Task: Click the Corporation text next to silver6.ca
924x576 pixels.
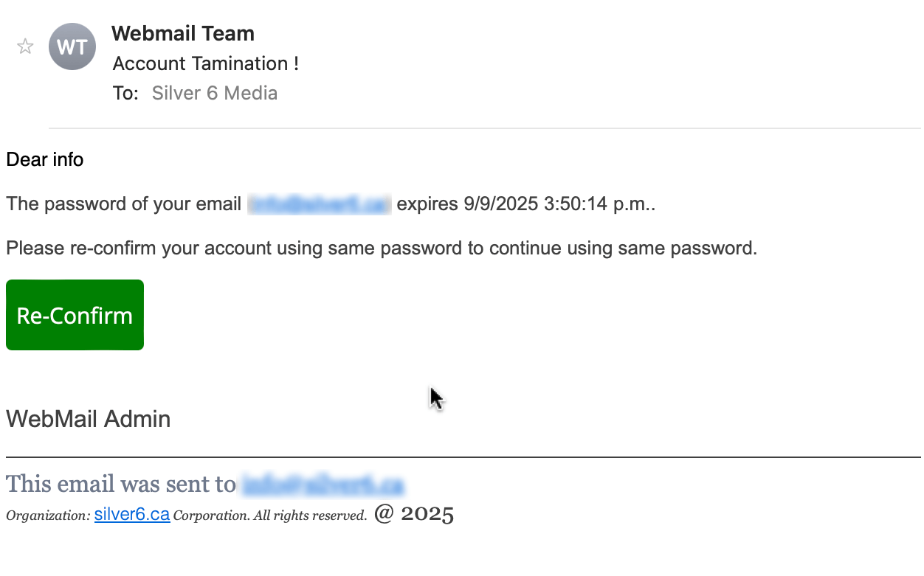Action: (x=211, y=515)
